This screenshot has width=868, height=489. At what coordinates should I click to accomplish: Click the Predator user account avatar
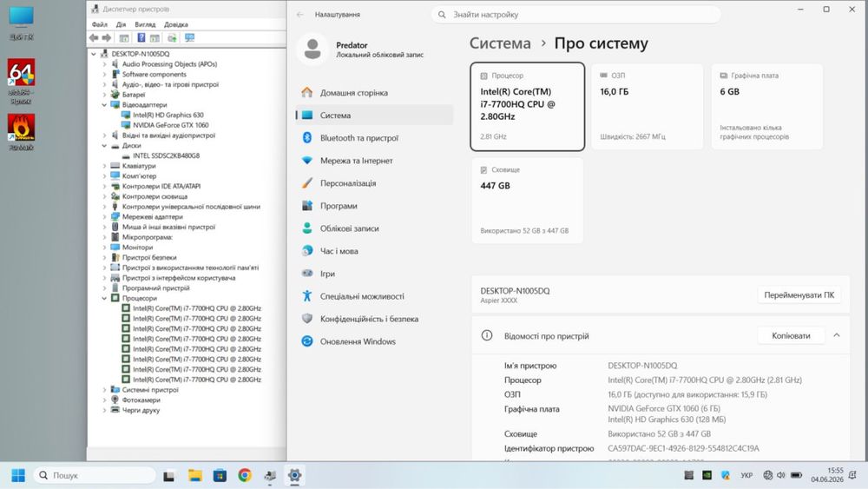click(312, 49)
